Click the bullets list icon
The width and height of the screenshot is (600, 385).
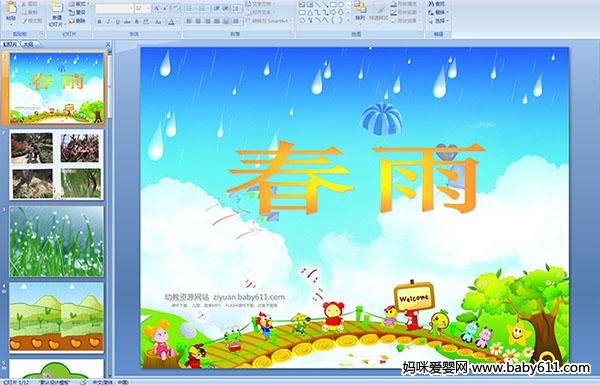click(190, 8)
